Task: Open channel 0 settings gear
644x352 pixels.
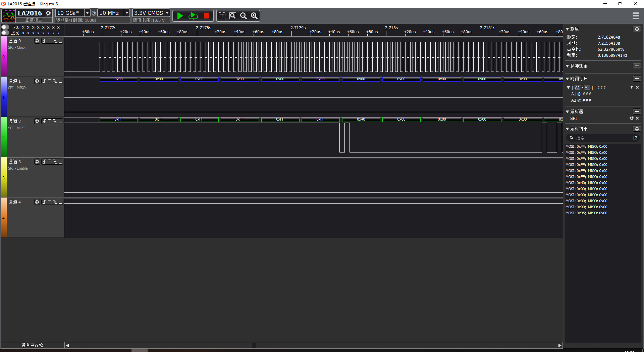Action: pos(37,41)
